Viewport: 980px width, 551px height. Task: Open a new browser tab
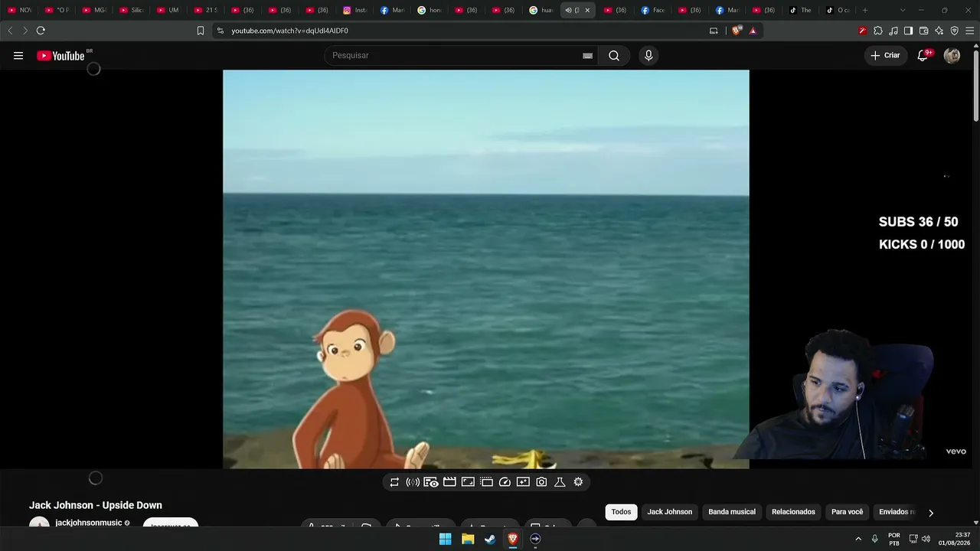pyautogui.click(x=865, y=10)
